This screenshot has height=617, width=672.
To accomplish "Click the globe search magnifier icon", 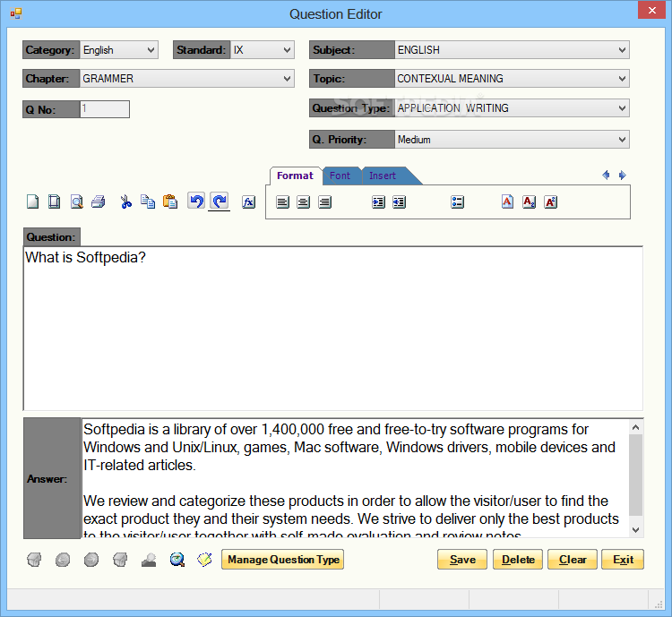I will pyautogui.click(x=177, y=559).
